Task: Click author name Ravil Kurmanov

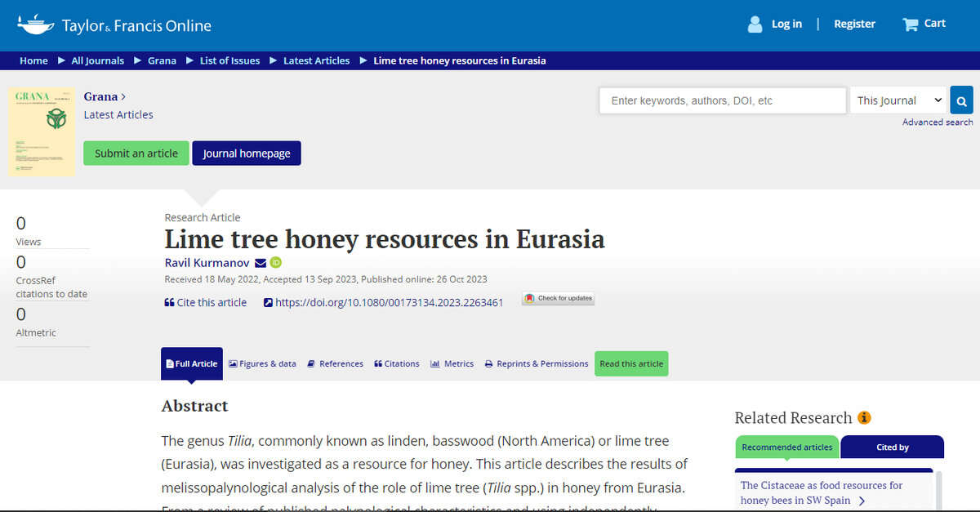Action: coord(207,262)
